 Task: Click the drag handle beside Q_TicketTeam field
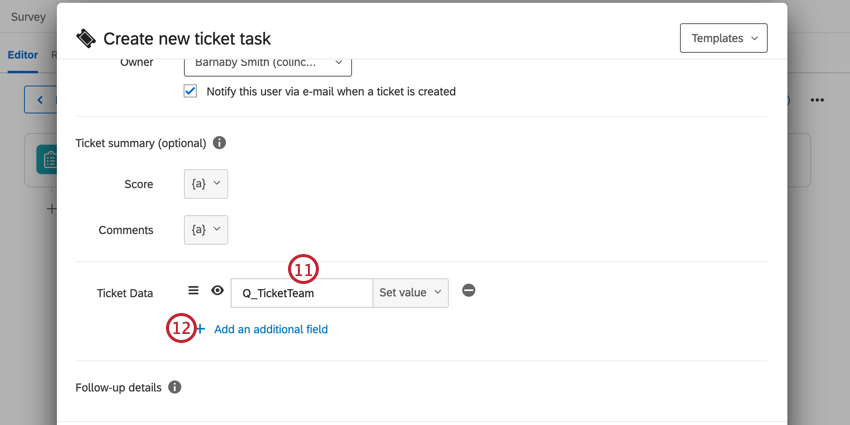tap(193, 291)
